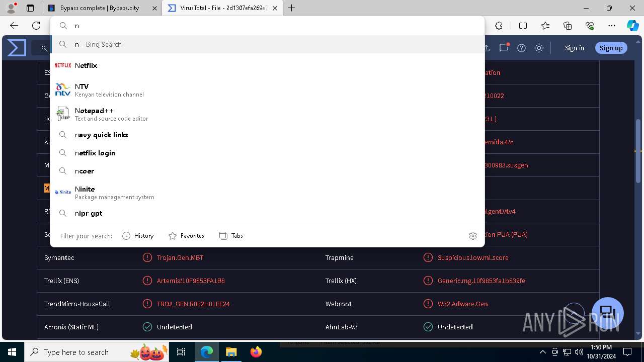Open Collections icon in toolbar
Image resolution: width=644 pixels, height=362 pixels.
[568, 26]
